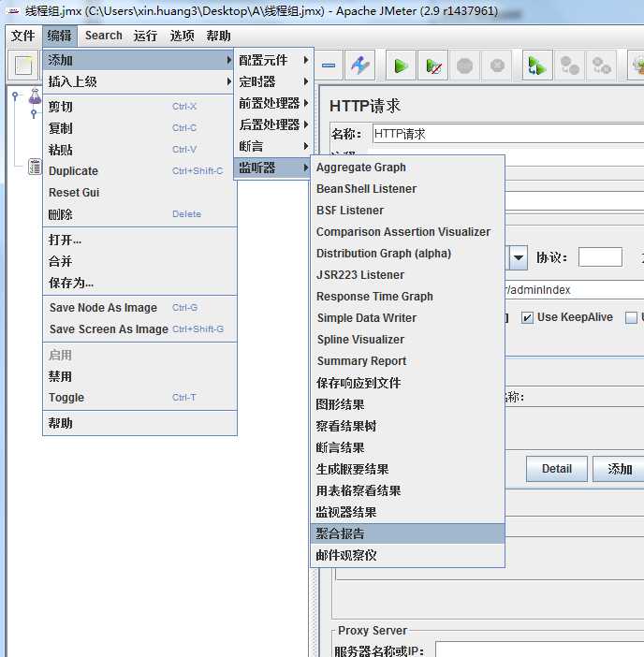This screenshot has height=657, width=644.
Task: Select the Test Plan flask tree icon
Action: click(x=35, y=96)
